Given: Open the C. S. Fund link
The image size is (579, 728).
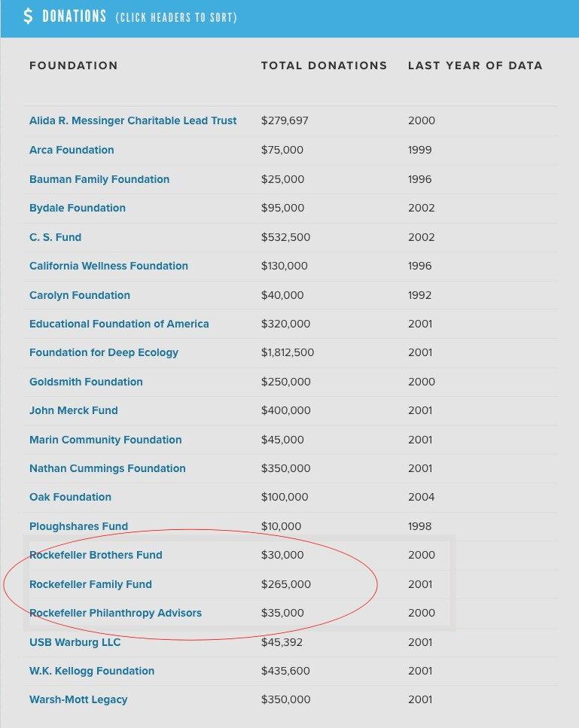Looking at the screenshot, I should click(x=55, y=237).
